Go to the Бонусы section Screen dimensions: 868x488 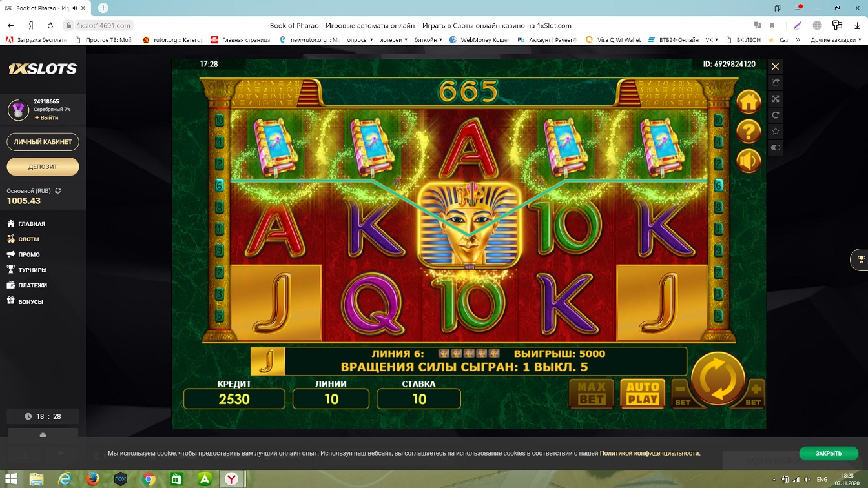(x=30, y=301)
